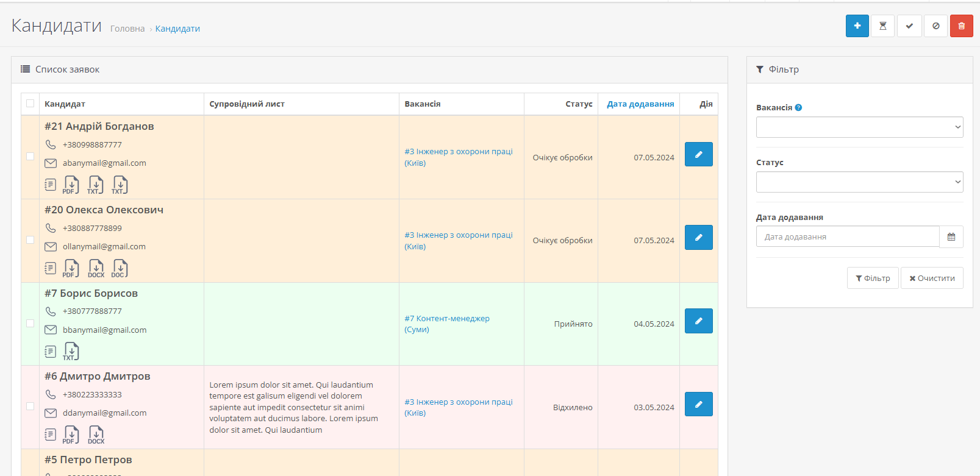The image size is (980, 476).
Task: Download the TXT file of #7 Борис Борисов
Action: coord(71,352)
